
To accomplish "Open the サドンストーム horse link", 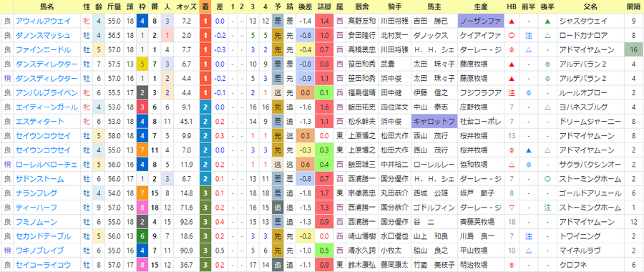I will pos(39,179).
